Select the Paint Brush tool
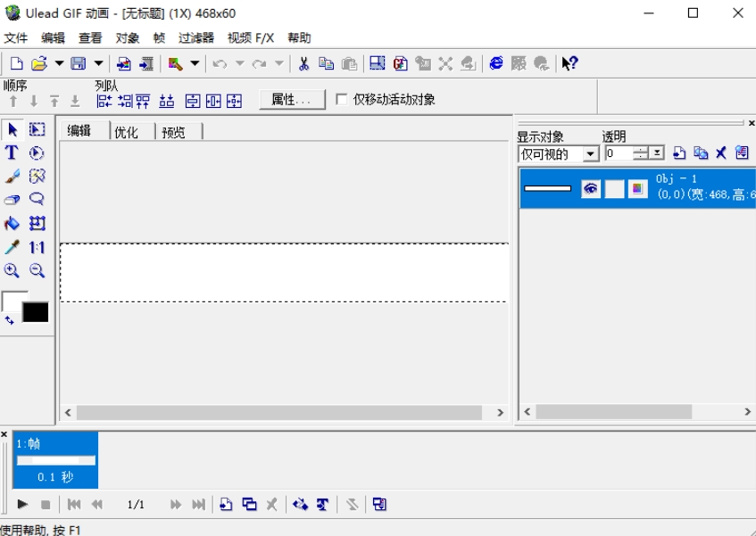Viewport: 756px width, 536px height. tap(12, 177)
